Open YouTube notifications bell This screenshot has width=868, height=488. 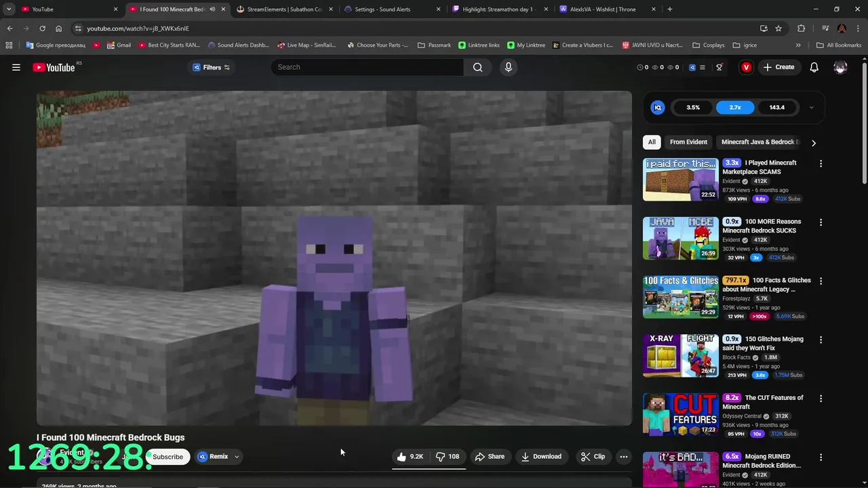814,67
